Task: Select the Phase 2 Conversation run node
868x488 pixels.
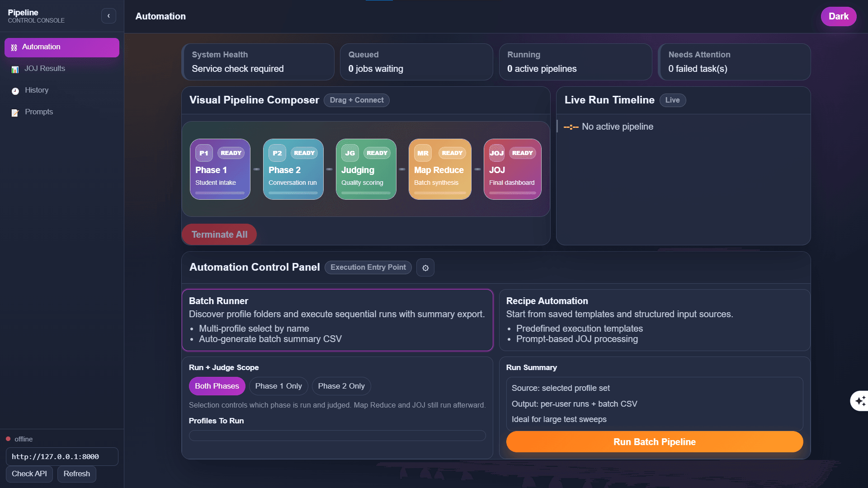Action: point(293,169)
